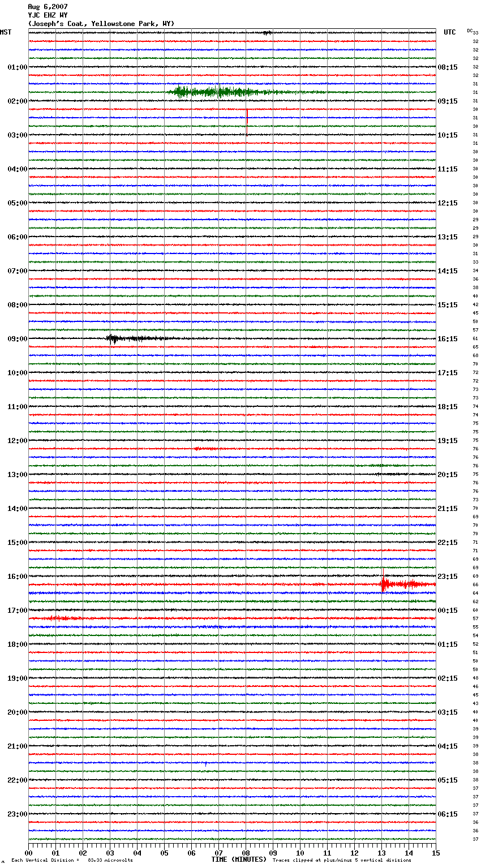The height and width of the screenshot is (868, 481).
Task: Click the UTC time label "20:15"
Action: [x=448, y=475]
